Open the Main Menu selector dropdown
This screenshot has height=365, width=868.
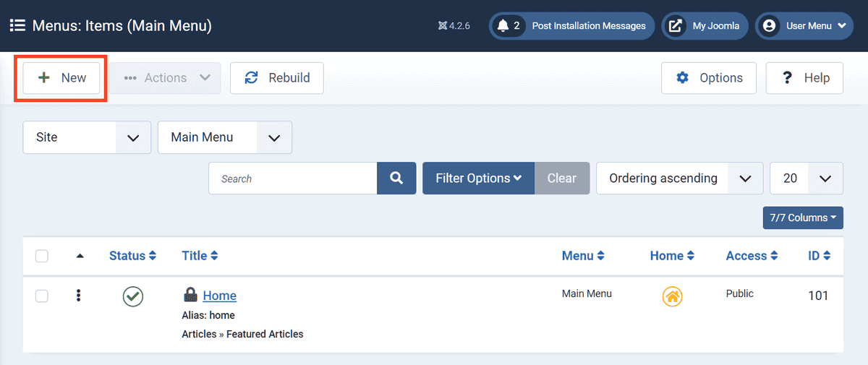tap(225, 137)
